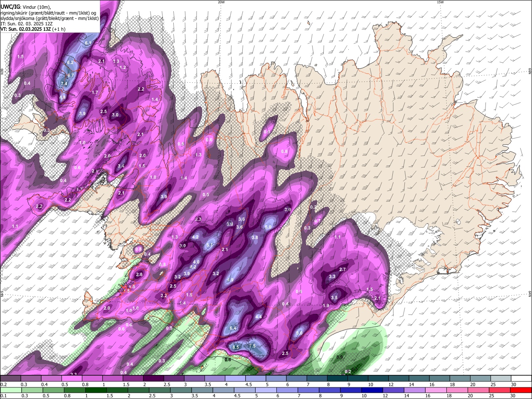The height and width of the screenshot is (399, 532).
Task: Click the 4.8 precipitation value on the map
Action: pos(63,97)
